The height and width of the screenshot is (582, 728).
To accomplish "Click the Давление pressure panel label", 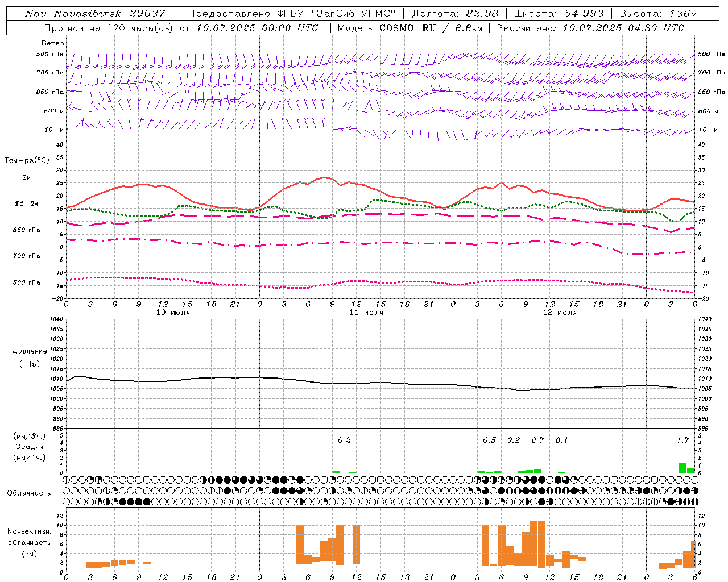I will [x=30, y=351].
